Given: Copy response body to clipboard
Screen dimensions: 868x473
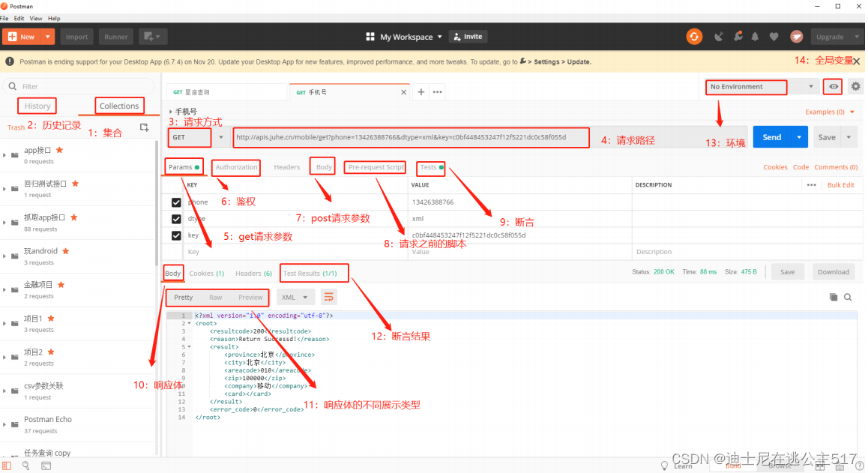Looking at the screenshot, I should 833,298.
